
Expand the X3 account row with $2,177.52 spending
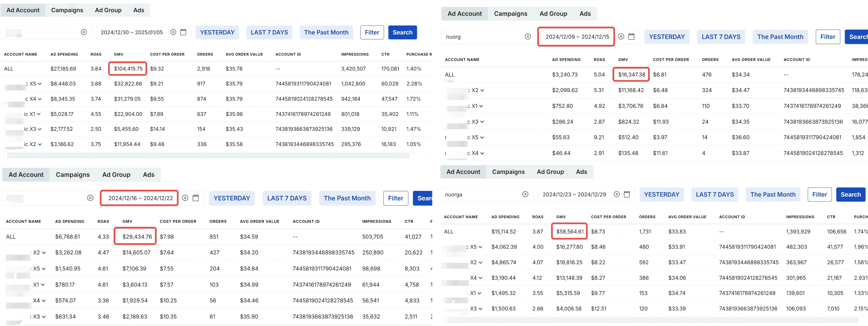40,129
